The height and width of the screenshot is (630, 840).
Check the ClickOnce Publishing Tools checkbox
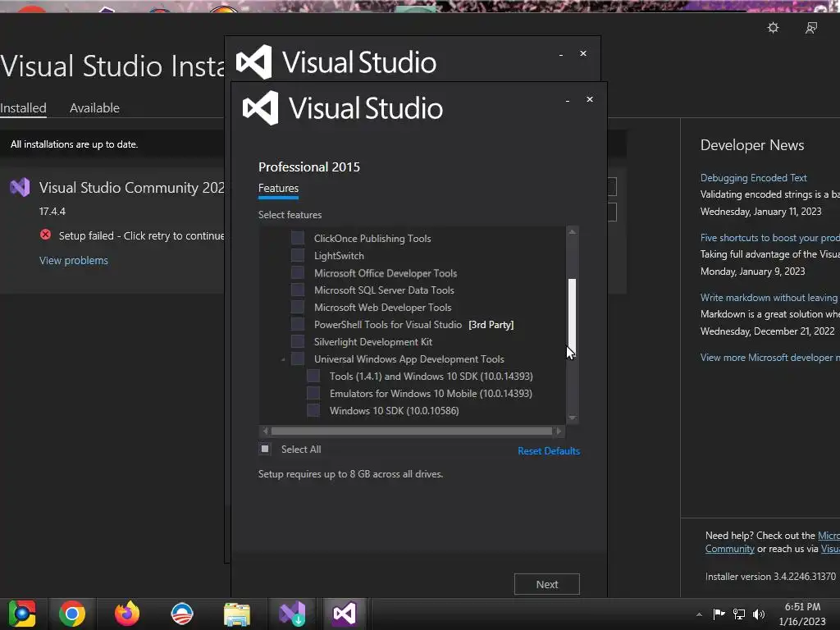[297, 238]
